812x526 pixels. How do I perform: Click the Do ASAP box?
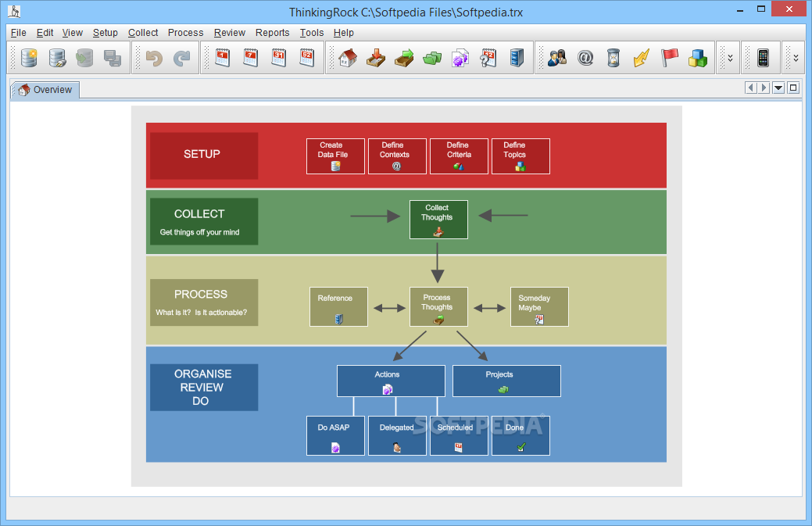click(335, 435)
